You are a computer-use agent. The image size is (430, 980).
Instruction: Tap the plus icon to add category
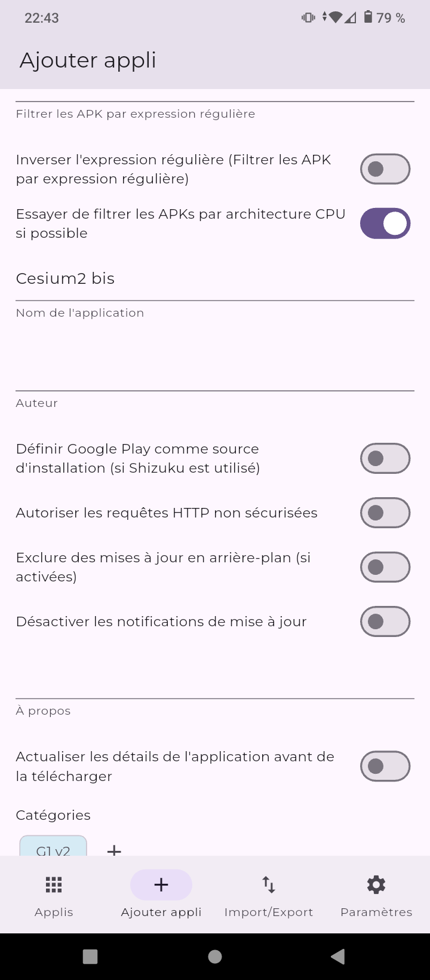click(x=114, y=850)
